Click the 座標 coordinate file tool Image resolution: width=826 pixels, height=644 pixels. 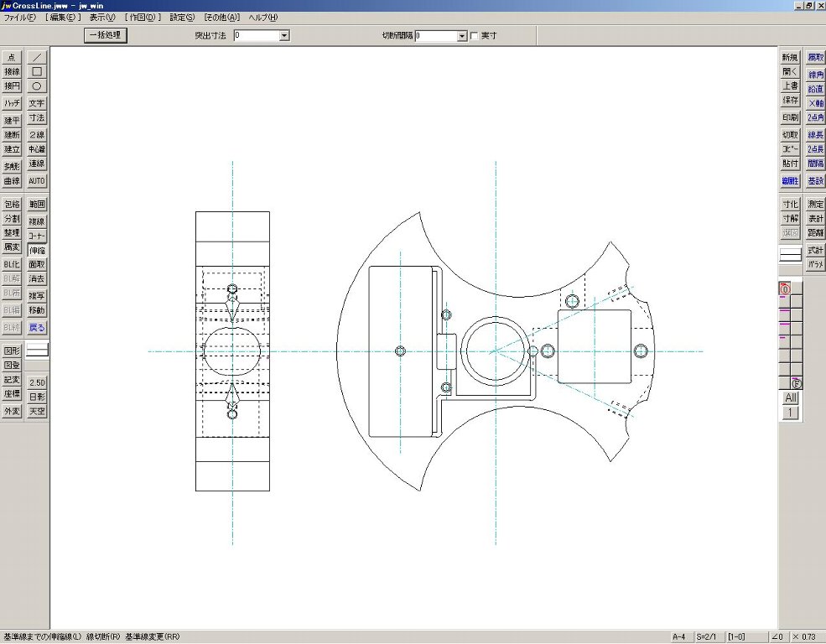point(12,394)
